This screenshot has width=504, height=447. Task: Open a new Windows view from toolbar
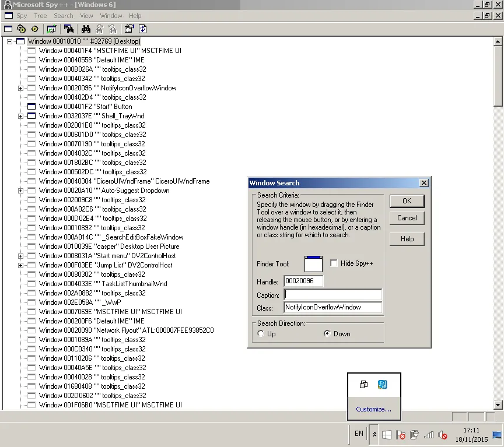tap(8, 29)
